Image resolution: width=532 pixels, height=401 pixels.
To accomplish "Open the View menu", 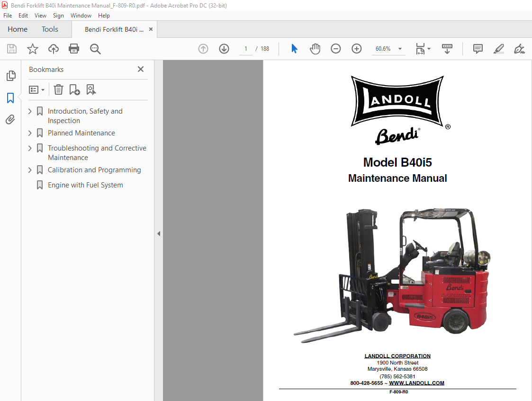I will pos(40,16).
